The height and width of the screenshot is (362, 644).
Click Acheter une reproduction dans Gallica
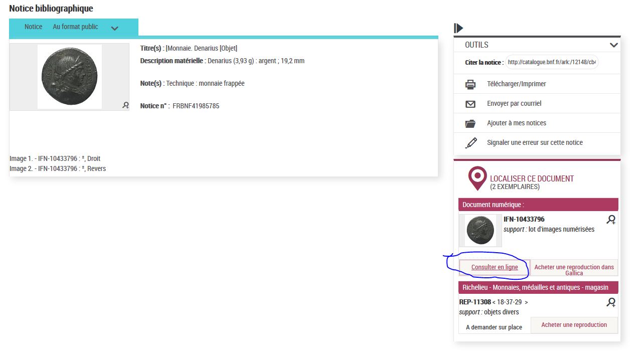[x=574, y=270]
